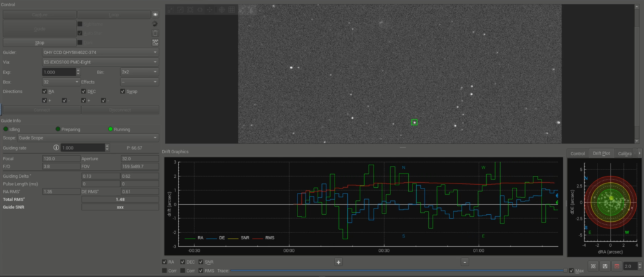The height and width of the screenshot is (277, 644).
Task: Toggle the RA direction checkbox
Action: [x=45, y=92]
